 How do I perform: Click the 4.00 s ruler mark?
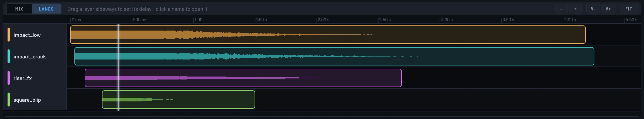[x=570, y=20]
